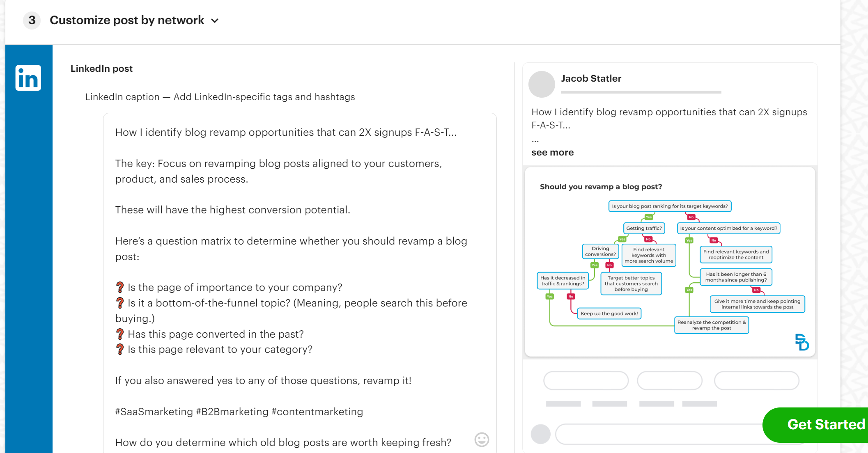
Task: Click the #SaaSmarketing hashtag in the caption
Action: click(x=152, y=412)
